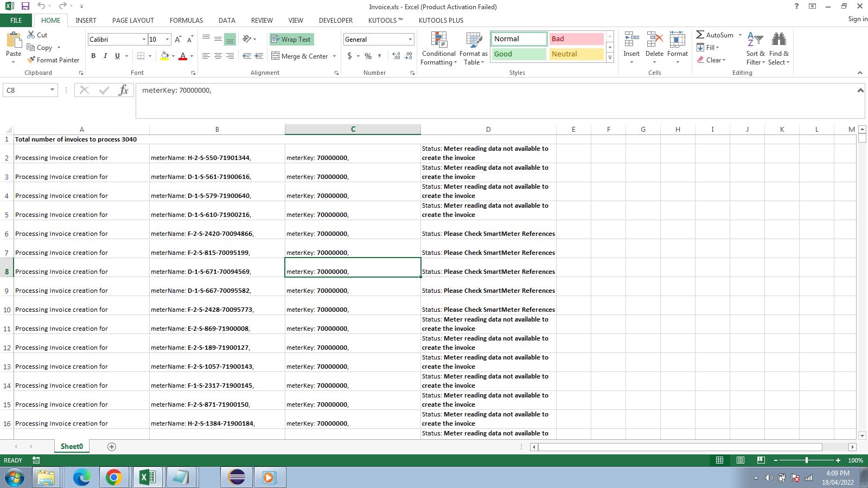Open the General number format dropdown
This screenshot has width=868, height=488.
coord(410,40)
